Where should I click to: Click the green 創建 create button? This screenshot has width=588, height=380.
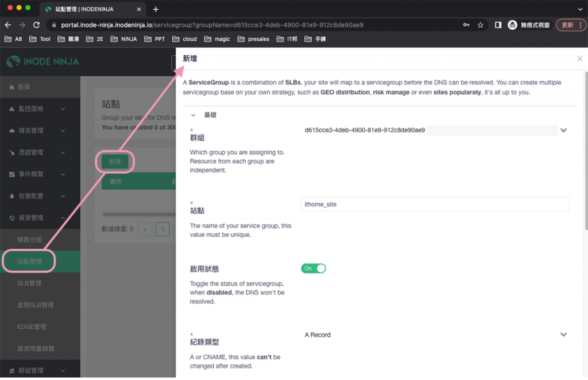[115, 162]
